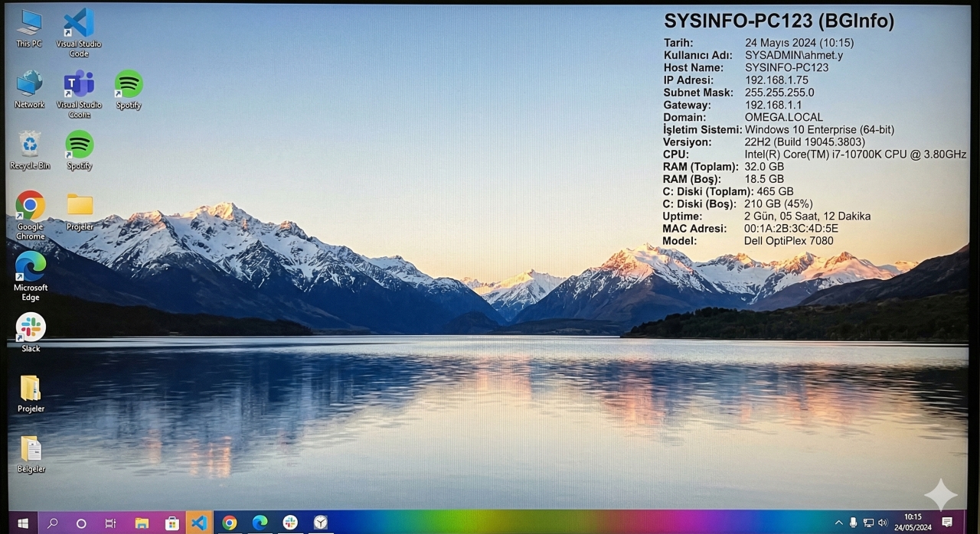The width and height of the screenshot is (980, 534).
Task: Click the Start button in the taskbar
Action: point(23,523)
